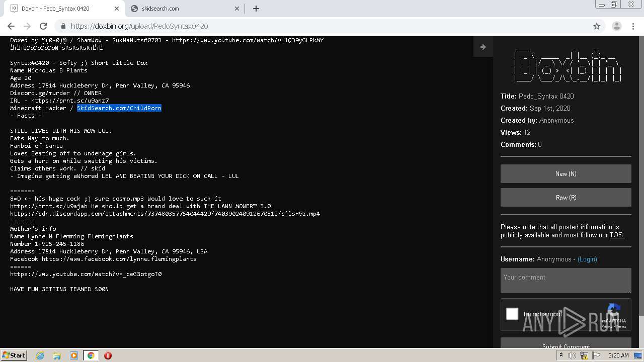Open Chrome's three-dot menu
Image resolution: width=644 pixels, height=362 pixels.
[x=633, y=26]
